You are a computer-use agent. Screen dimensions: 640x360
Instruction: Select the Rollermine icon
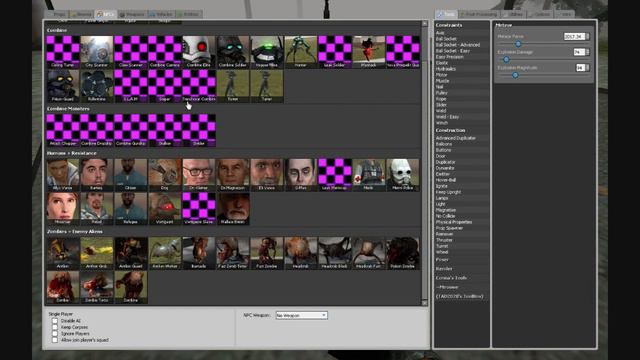(x=97, y=86)
